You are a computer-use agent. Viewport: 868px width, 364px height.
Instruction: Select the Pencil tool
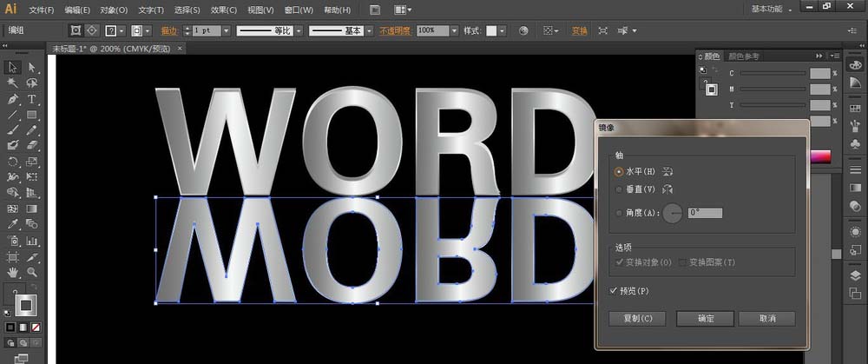click(32, 130)
